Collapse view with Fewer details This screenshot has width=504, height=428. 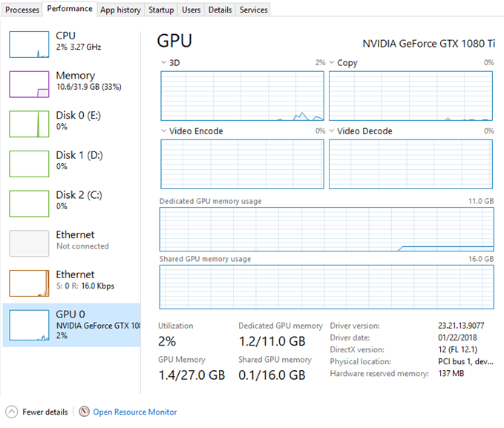(x=45, y=412)
